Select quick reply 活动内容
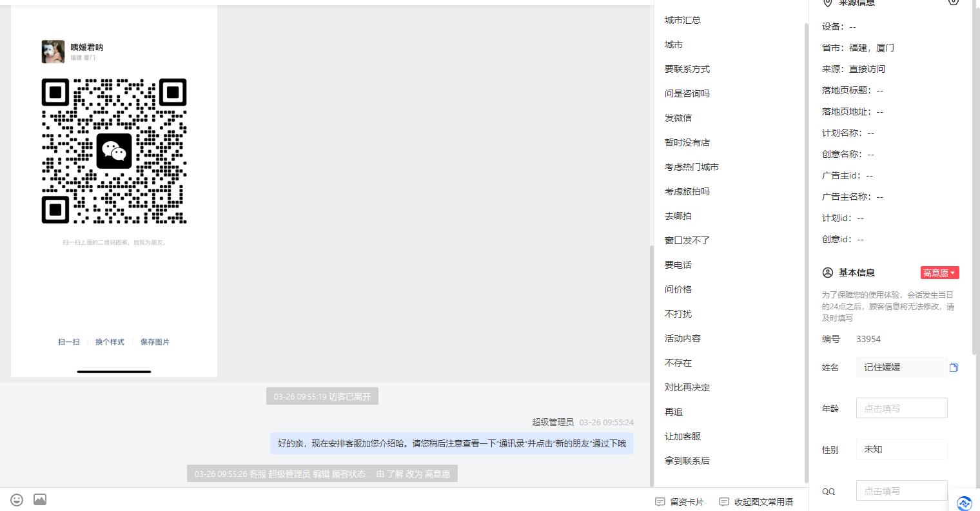Image resolution: width=980 pixels, height=511 pixels. 683,338
